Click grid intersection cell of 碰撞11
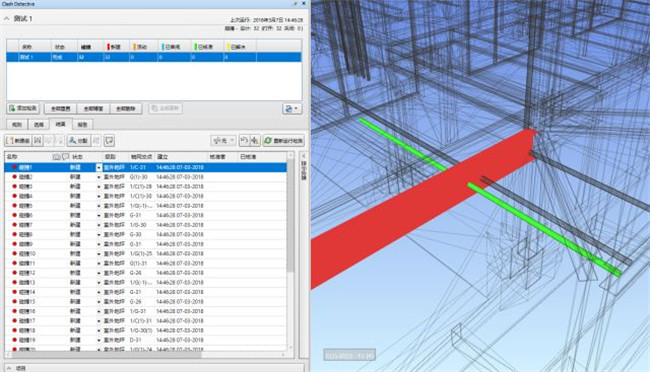The height and width of the screenshot is (372, 650). (141, 263)
